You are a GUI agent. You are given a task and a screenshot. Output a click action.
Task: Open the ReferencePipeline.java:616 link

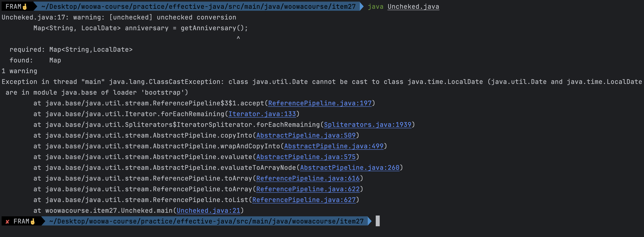[308, 178]
